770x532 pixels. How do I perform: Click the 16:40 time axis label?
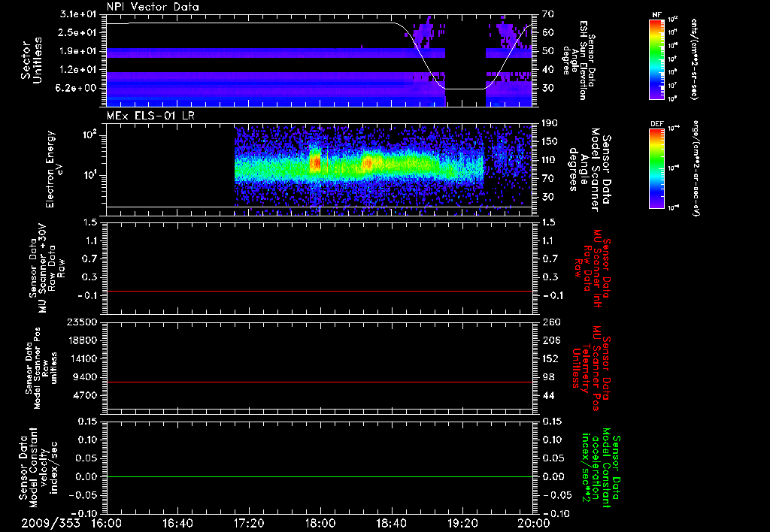(177, 523)
